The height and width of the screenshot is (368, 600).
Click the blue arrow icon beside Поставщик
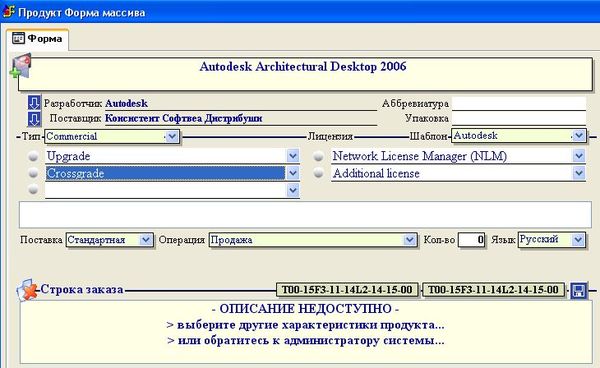tap(34, 119)
